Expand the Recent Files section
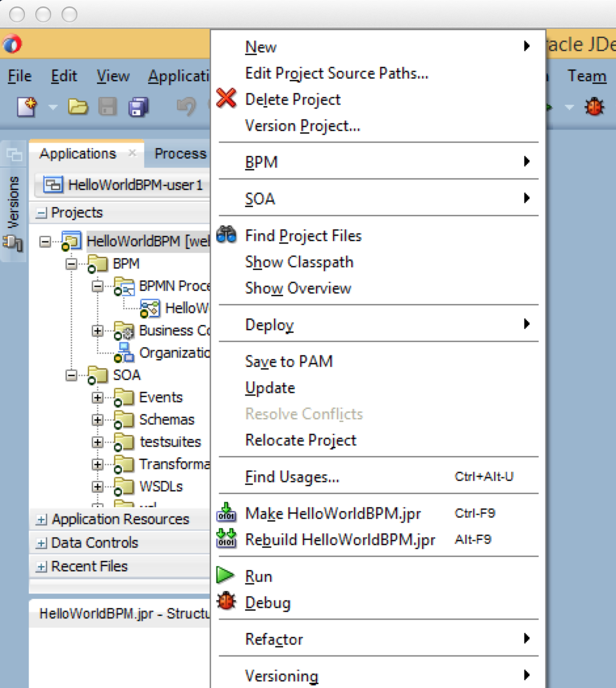Screen dimensions: 616x688 tap(41, 567)
